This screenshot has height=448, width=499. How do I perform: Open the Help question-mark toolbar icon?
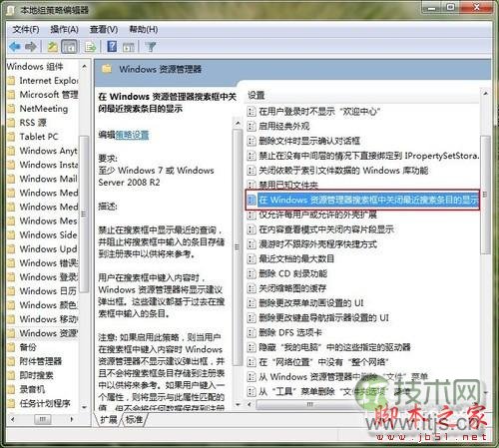pyautogui.click(x=112, y=46)
